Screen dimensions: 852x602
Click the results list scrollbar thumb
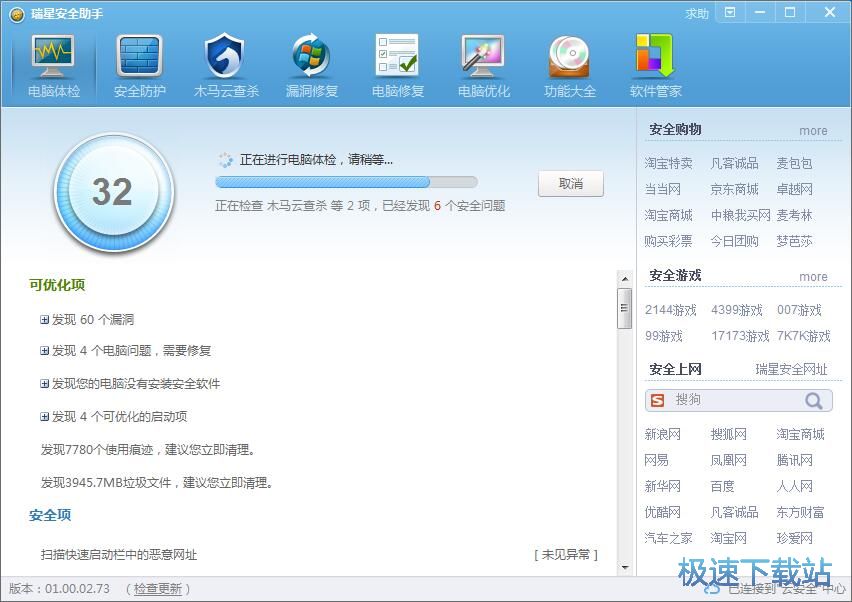(625, 309)
